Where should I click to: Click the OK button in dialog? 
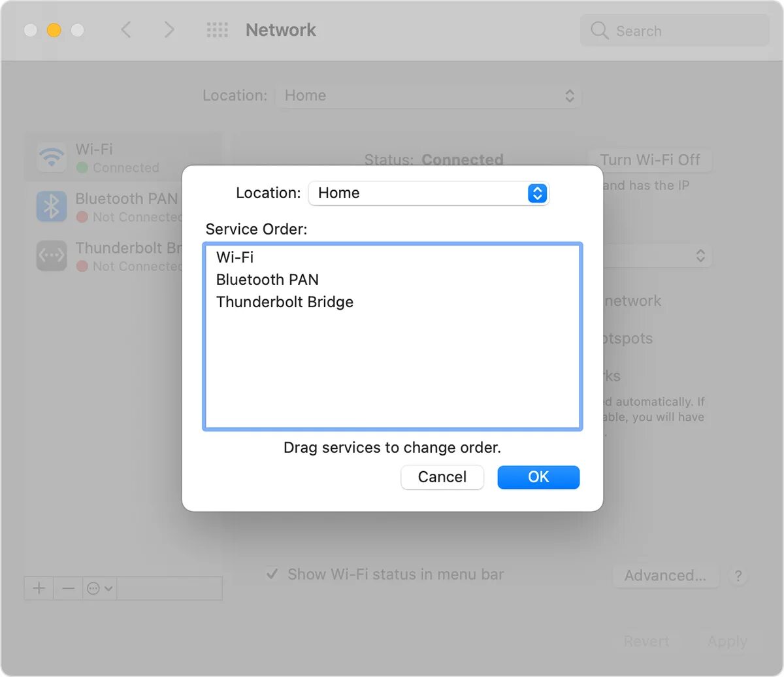click(538, 477)
